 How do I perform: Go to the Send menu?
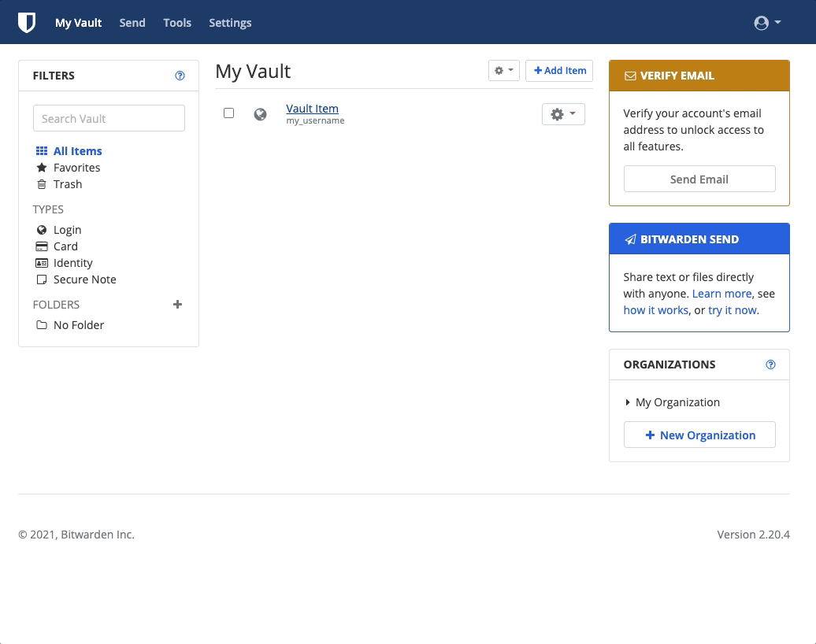point(132,23)
